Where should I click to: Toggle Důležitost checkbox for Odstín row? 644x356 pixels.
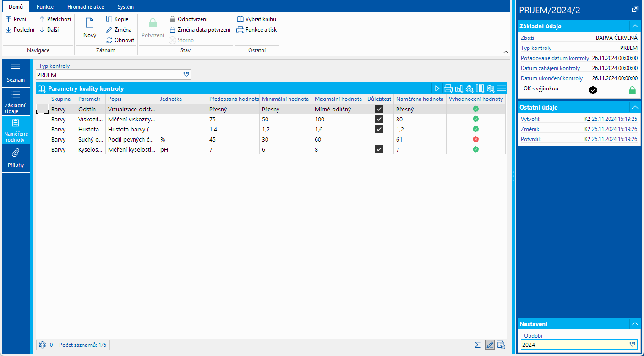379,109
